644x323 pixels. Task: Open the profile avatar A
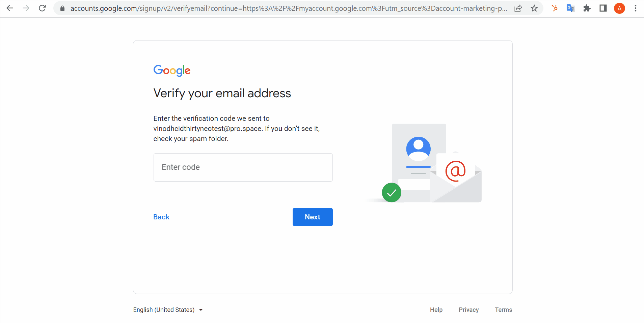619,8
